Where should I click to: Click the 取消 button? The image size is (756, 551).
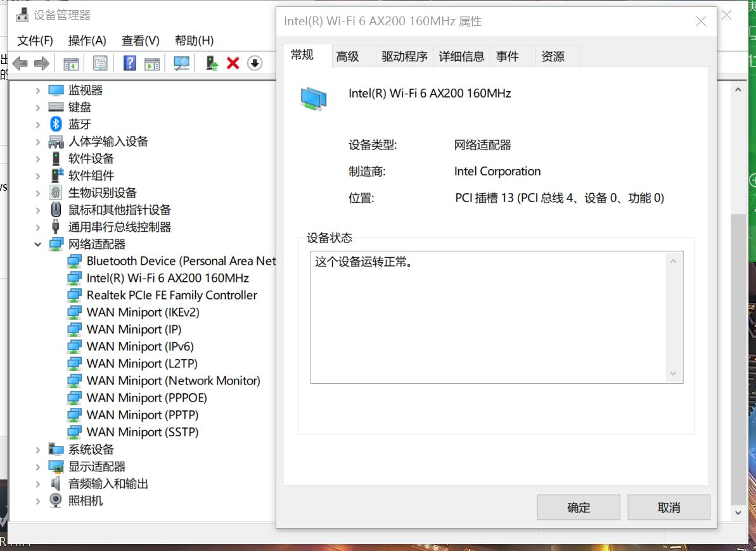coord(669,507)
